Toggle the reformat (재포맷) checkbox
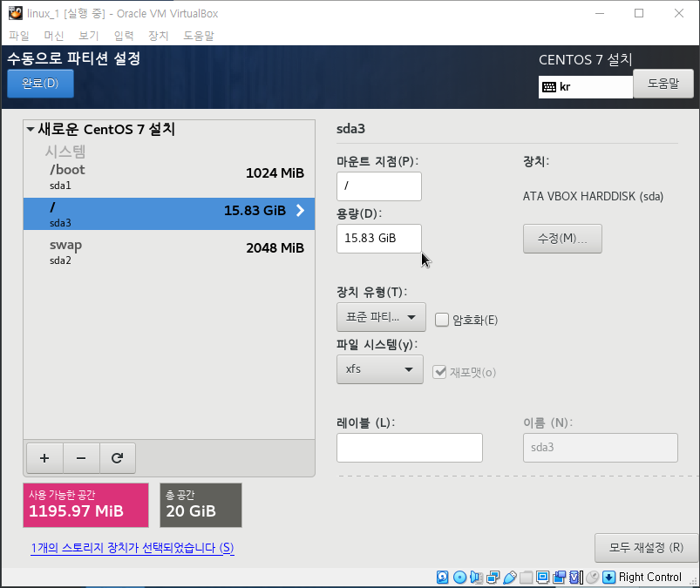This screenshot has width=700, height=588. click(439, 372)
